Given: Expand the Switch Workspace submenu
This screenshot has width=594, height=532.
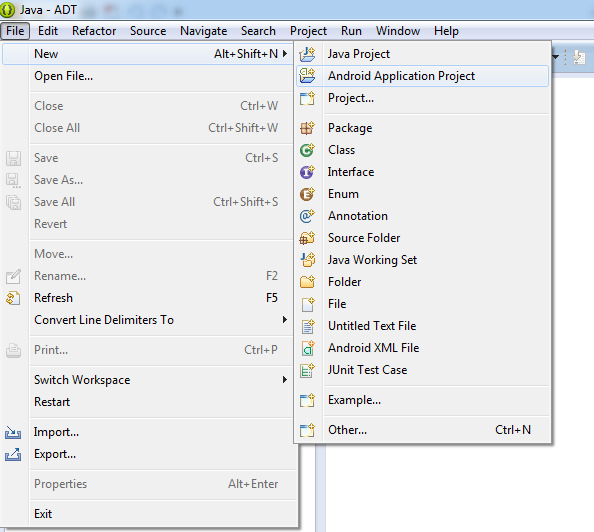Looking at the screenshot, I should (x=285, y=379).
